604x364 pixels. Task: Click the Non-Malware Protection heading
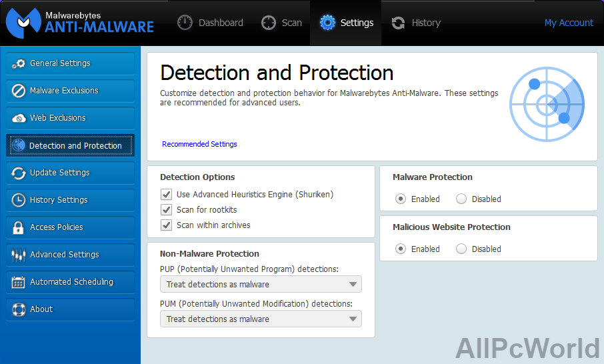point(209,254)
